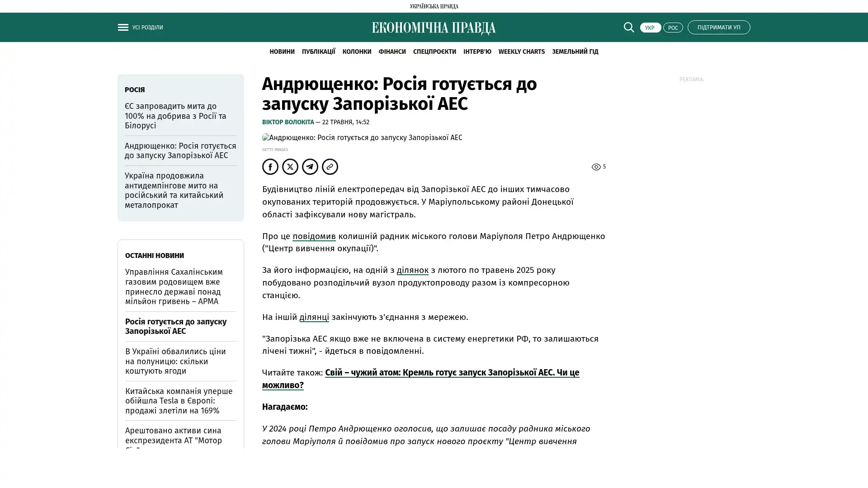Share article on Facebook
This screenshot has height=488, width=868.
[270, 167]
